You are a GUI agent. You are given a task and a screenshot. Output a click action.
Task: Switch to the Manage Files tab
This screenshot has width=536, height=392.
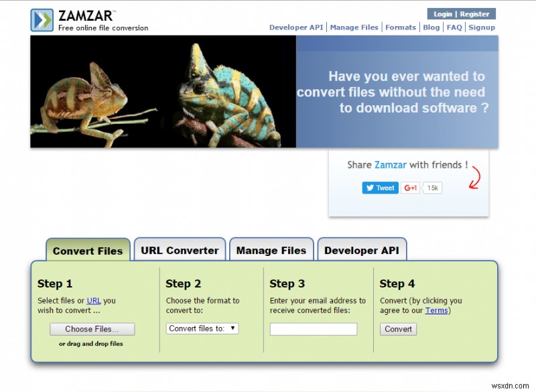tap(271, 249)
